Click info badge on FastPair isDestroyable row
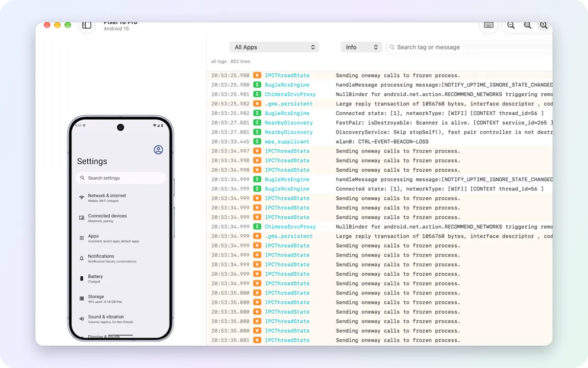The width and height of the screenshot is (588, 368). (257, 123)
